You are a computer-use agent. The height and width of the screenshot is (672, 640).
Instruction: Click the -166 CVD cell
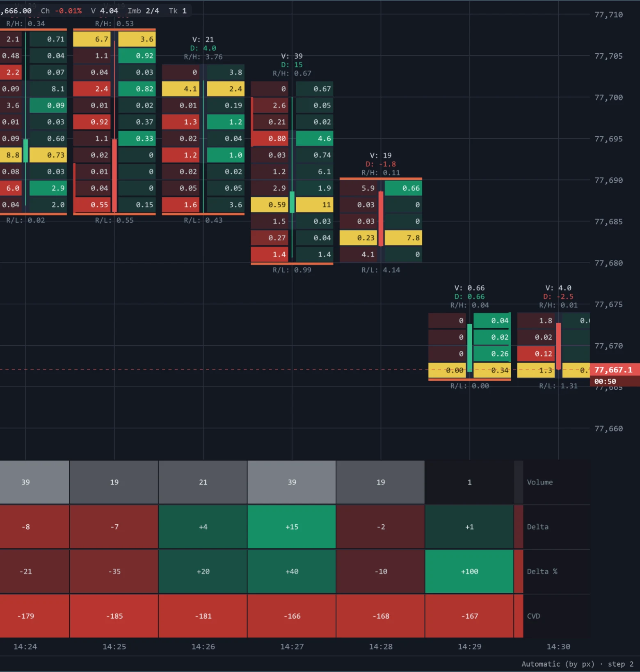coord(292,616)
